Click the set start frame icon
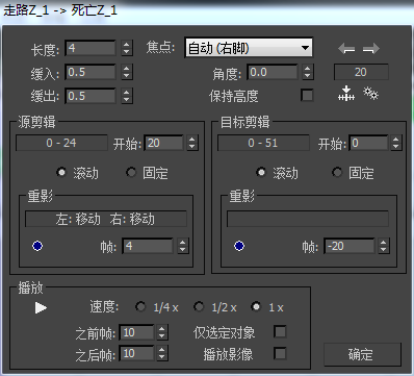414x376 pixels. click(346, 93)
